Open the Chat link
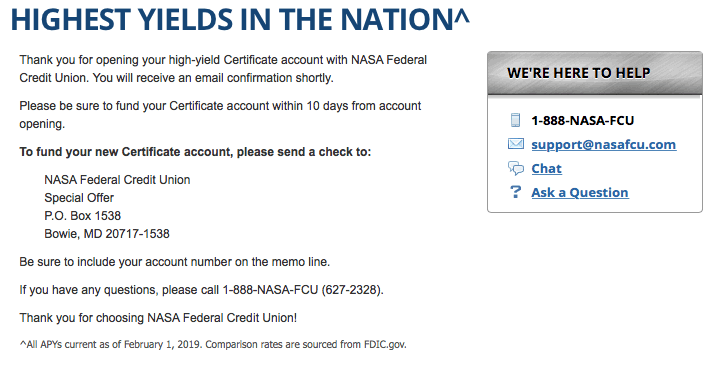The height and width of the screenshot is (365, 711). coord(546,169)
